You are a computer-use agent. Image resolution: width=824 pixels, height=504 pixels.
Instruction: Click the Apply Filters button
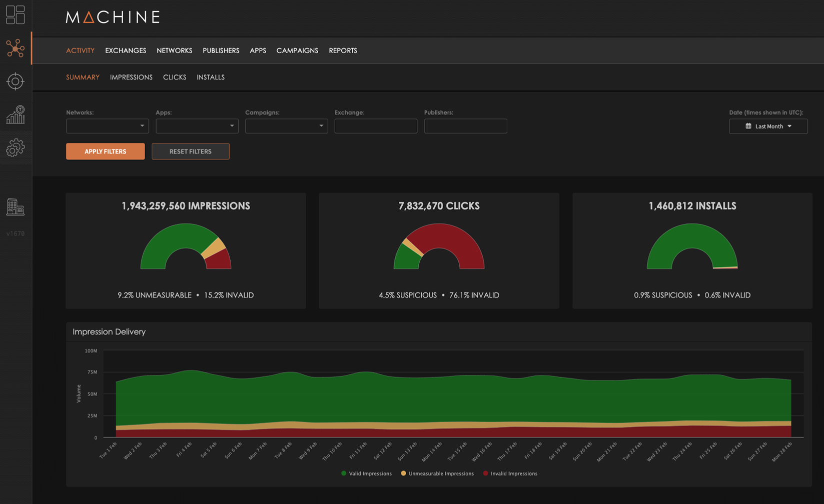[105, 151]
